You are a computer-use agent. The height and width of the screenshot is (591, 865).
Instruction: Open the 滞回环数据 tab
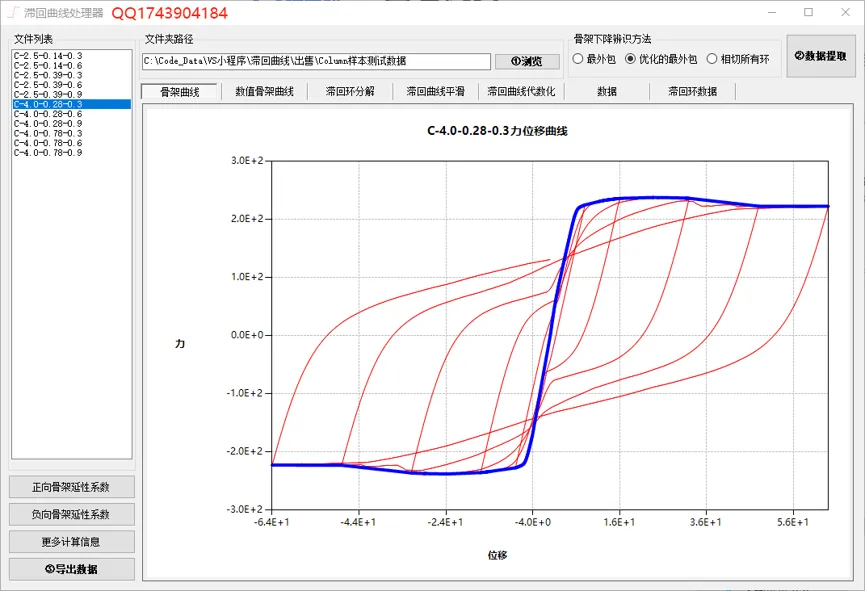tap(692, 92)
